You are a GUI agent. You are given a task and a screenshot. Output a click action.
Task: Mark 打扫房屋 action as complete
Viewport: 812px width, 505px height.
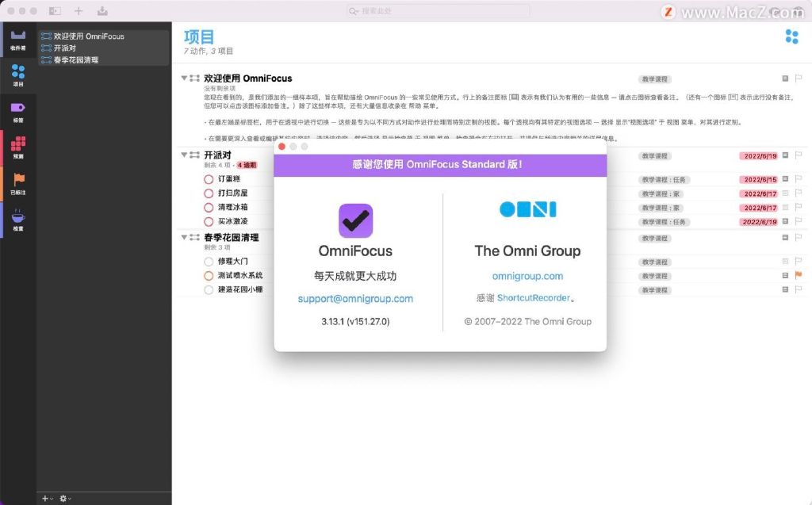coord(209,193)
